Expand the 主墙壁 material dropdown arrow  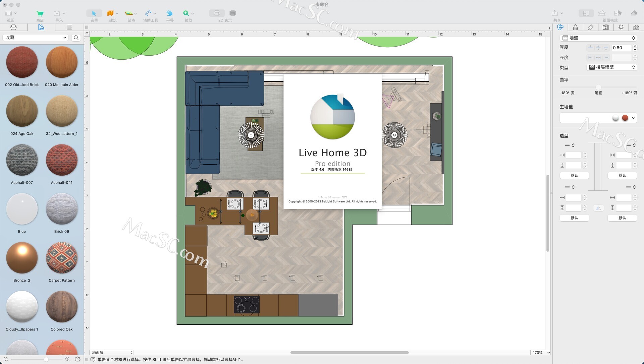633,118
